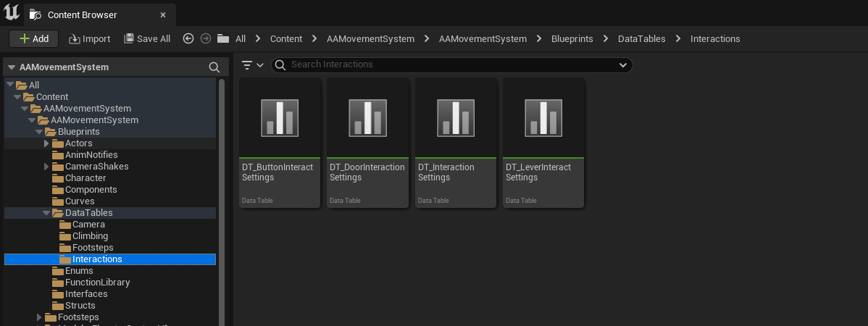Click the history back arrow icon
This screenshot has width=868, height=326.
[188, 39]
